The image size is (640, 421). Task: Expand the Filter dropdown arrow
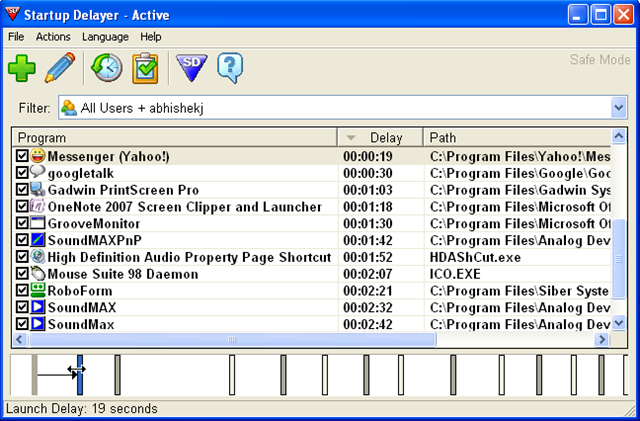point(619,108)
